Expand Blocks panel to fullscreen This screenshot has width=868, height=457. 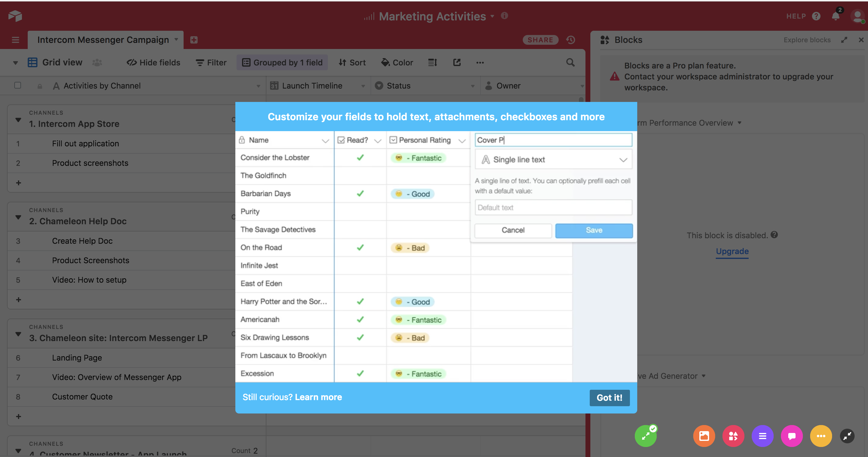[844, 40]
